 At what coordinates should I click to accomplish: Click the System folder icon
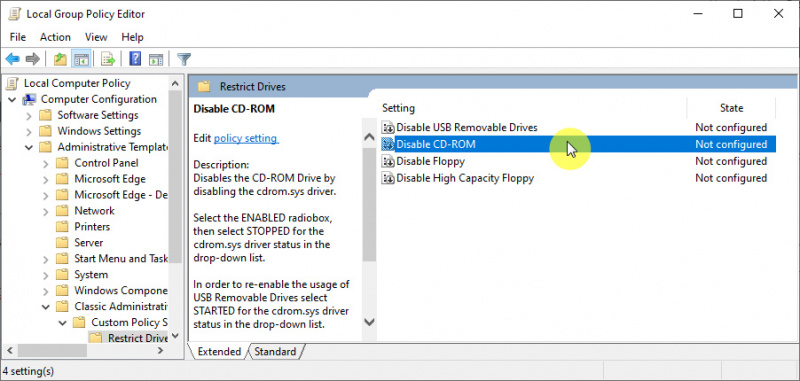[62, 274]
